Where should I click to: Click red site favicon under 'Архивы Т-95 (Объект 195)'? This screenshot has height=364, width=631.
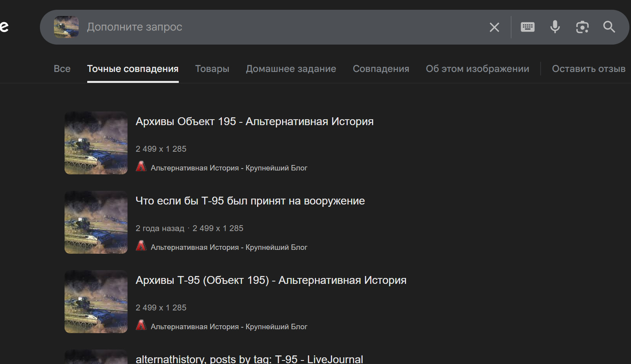coord(141,326)
